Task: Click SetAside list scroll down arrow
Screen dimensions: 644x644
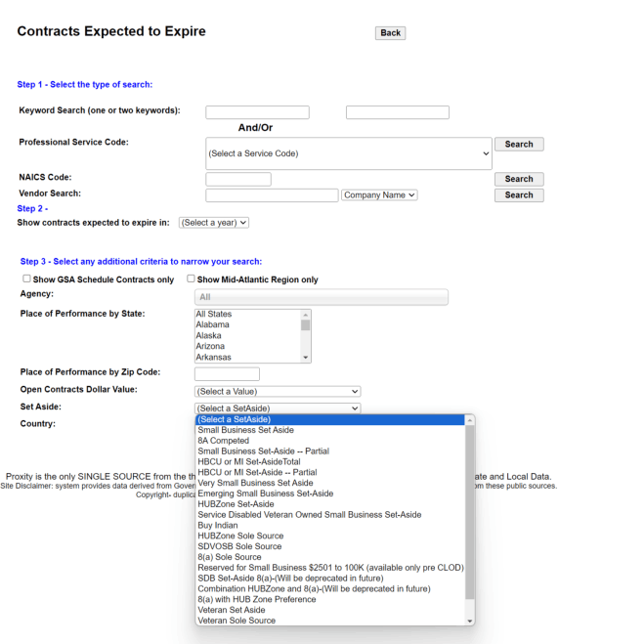Action: click(x=470, y=621)
